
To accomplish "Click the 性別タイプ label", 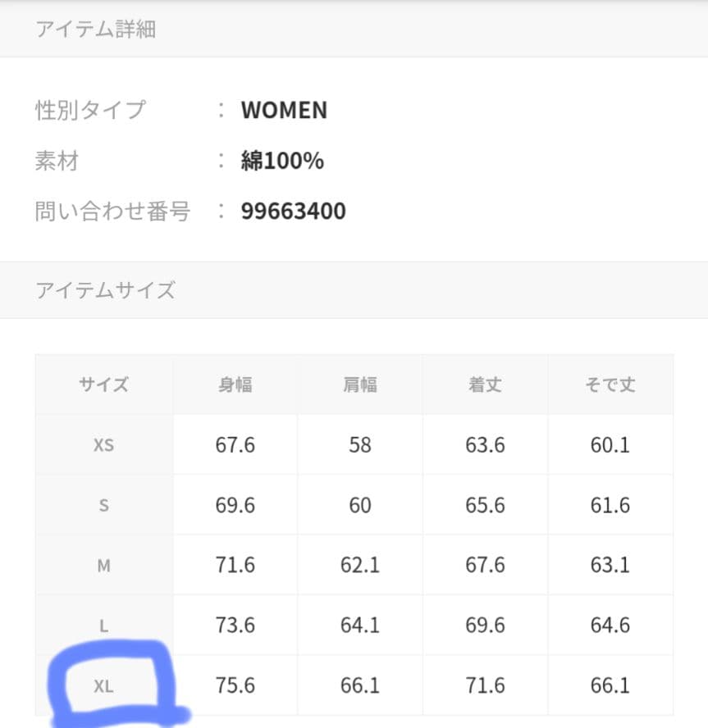I will pyautogui.click(x=90, y=110).
